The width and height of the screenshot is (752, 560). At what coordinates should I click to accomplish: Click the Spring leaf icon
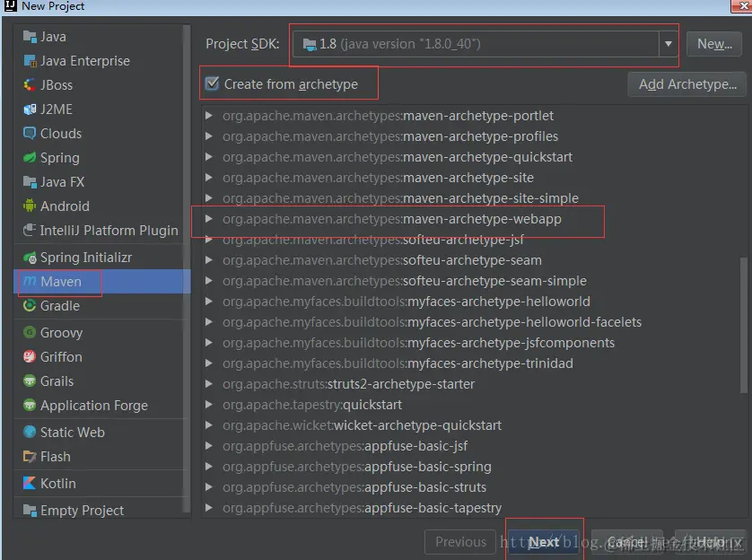point(30,158)
